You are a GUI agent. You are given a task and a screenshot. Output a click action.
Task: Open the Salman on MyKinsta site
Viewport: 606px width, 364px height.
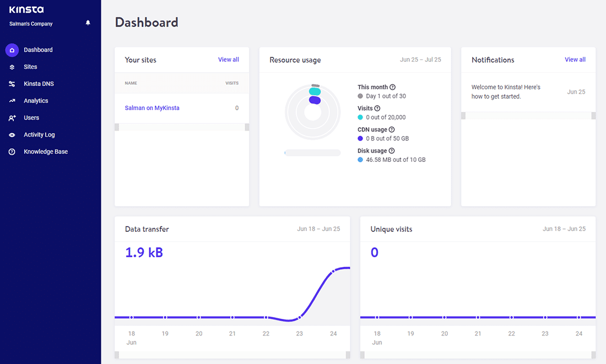[152, 108]
